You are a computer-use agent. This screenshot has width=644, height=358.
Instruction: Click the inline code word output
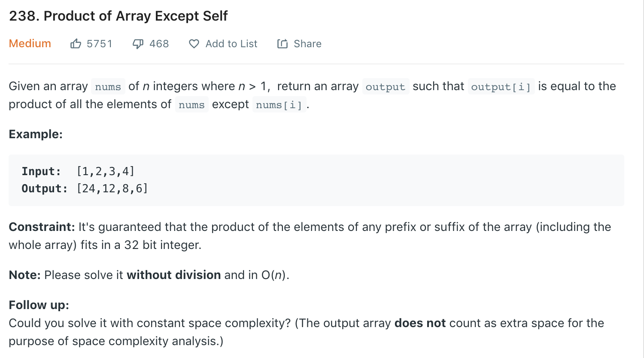pos(386,87)
